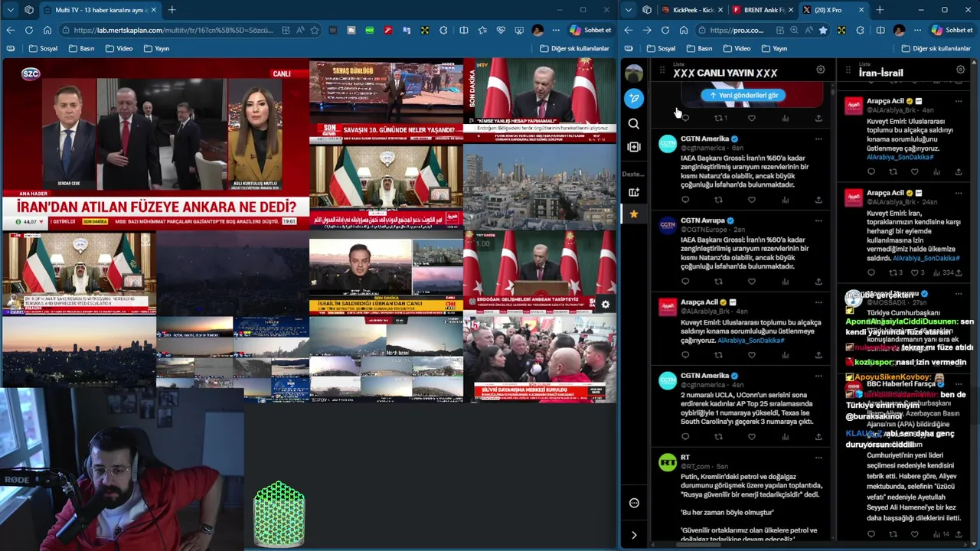Open browser settings and more in X Pro window
Screen dimensions: 980x551
[917, 30]
